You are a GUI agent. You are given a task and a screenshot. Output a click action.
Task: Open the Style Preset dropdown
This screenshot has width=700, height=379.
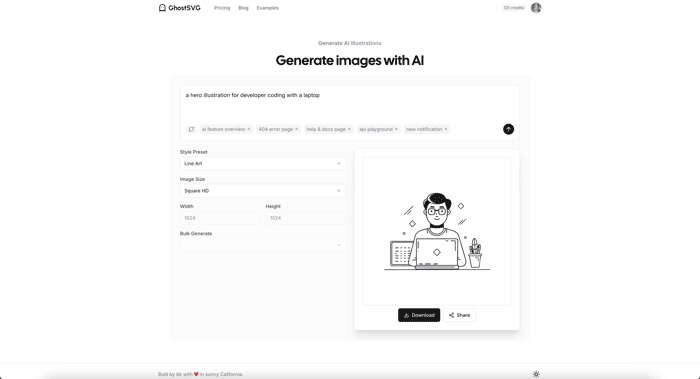[262, 163]
